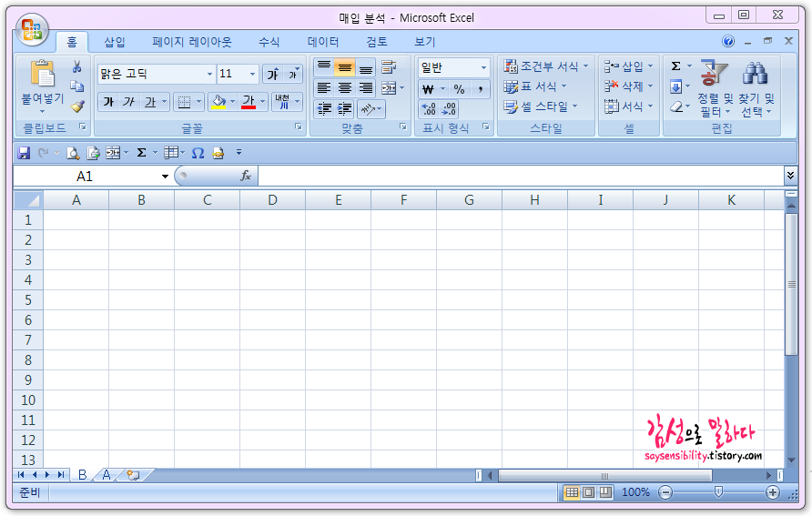
Task: Open number format 일반 dropdown
Action: tap(483, 67)
